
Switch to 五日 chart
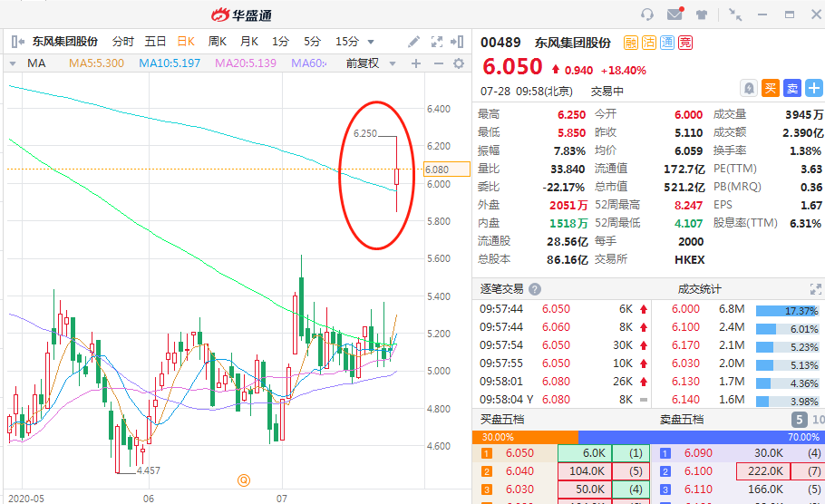point(155,42)
